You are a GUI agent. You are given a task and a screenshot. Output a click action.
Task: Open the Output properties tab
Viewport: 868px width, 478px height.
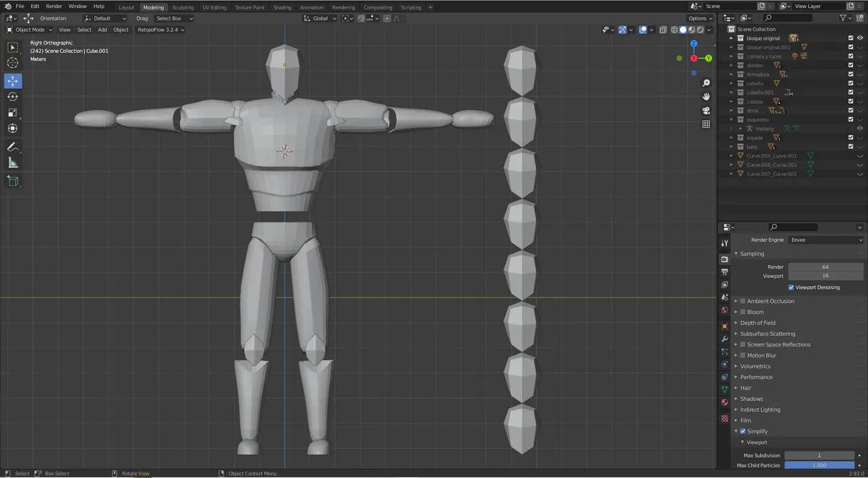(x=725, y=272)
